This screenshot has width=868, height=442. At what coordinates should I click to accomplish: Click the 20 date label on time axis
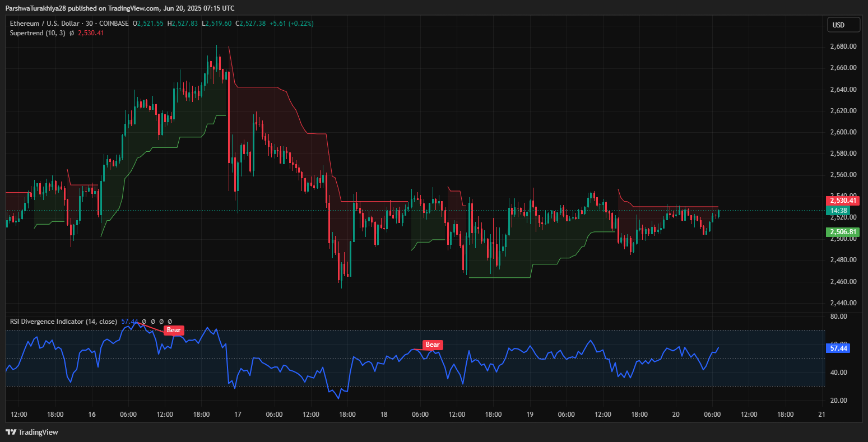tap(676, 415)
